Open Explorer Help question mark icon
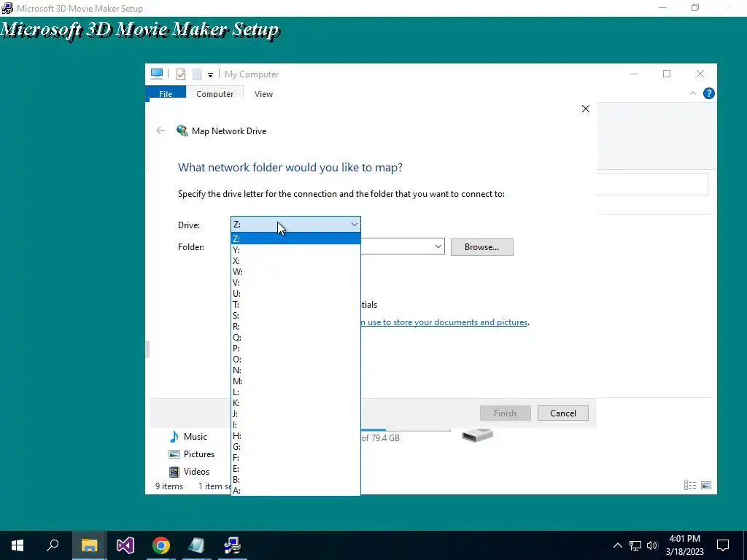747x560 pixels. click(708, 93)
